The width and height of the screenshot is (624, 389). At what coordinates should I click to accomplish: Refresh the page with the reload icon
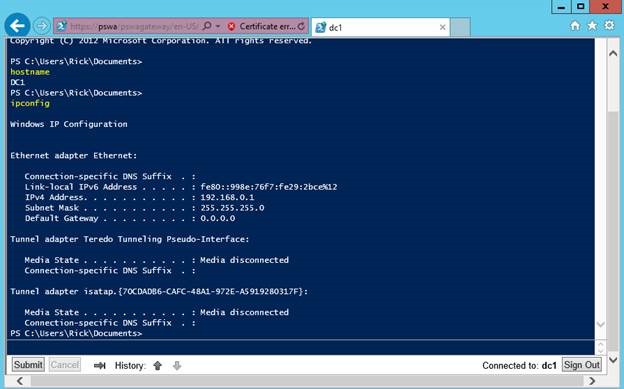pos(301,27)
